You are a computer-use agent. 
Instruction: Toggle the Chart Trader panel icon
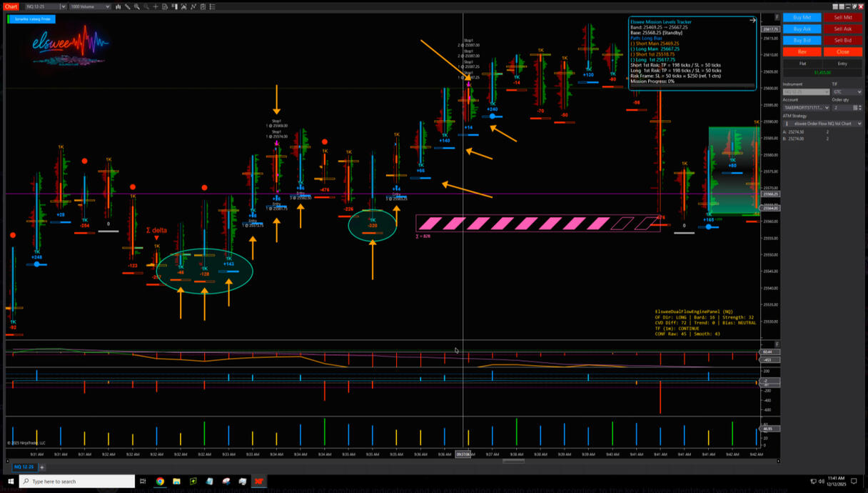pos(174,6)
